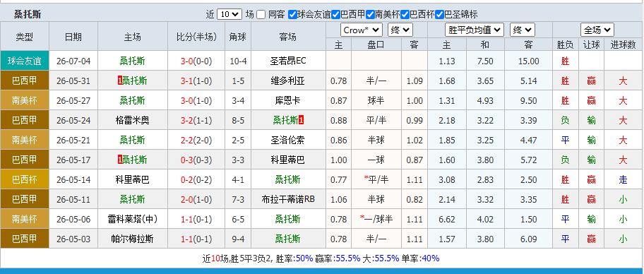Click the red card icon in the 26-05-17 row
The image size is (644, 274).
120,160
